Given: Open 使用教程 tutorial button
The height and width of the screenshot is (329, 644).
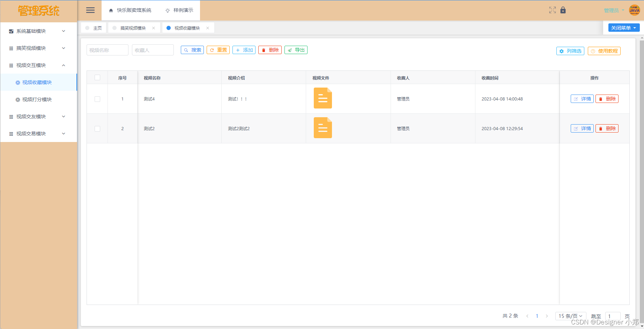Looking at the screenshot, I should [x=604, y=51].
